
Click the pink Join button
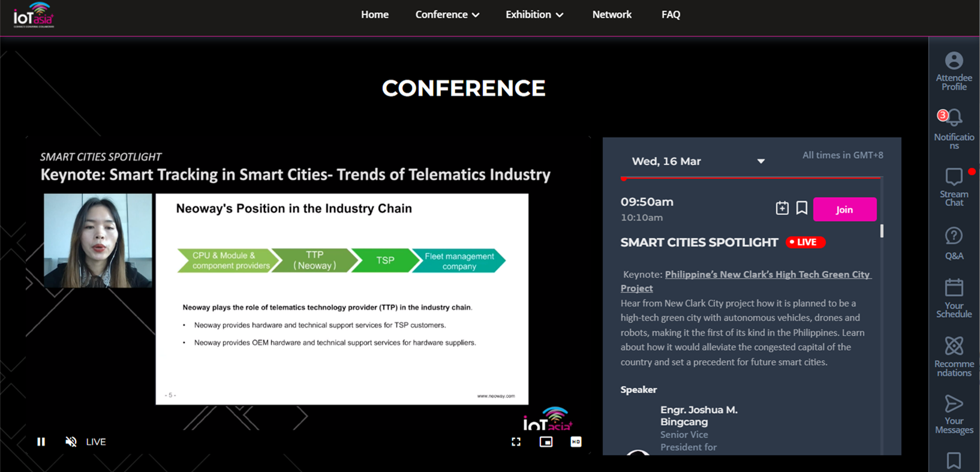(844, 209)
